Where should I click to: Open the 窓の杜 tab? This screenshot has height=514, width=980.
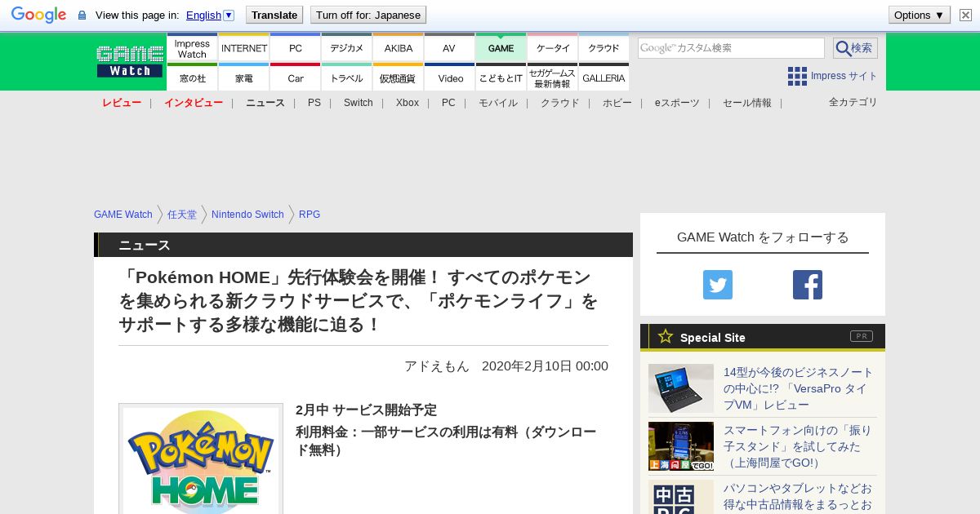pos(192,78)
